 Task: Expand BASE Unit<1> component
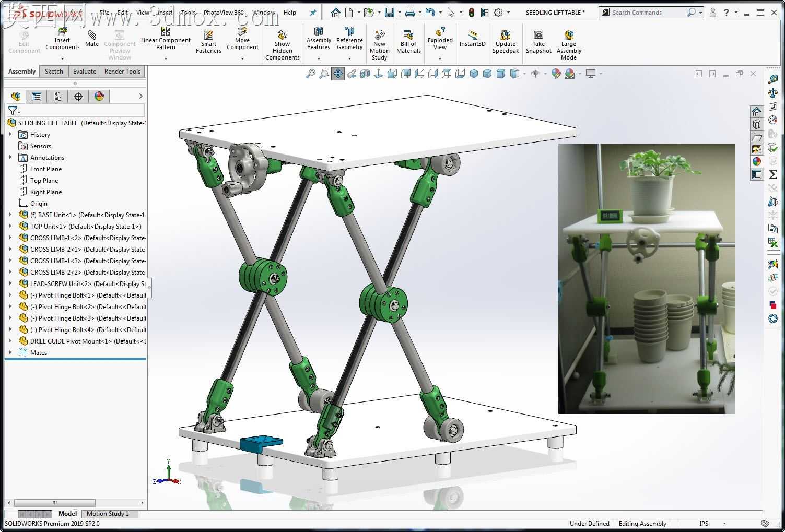click(x=10, y=215)
